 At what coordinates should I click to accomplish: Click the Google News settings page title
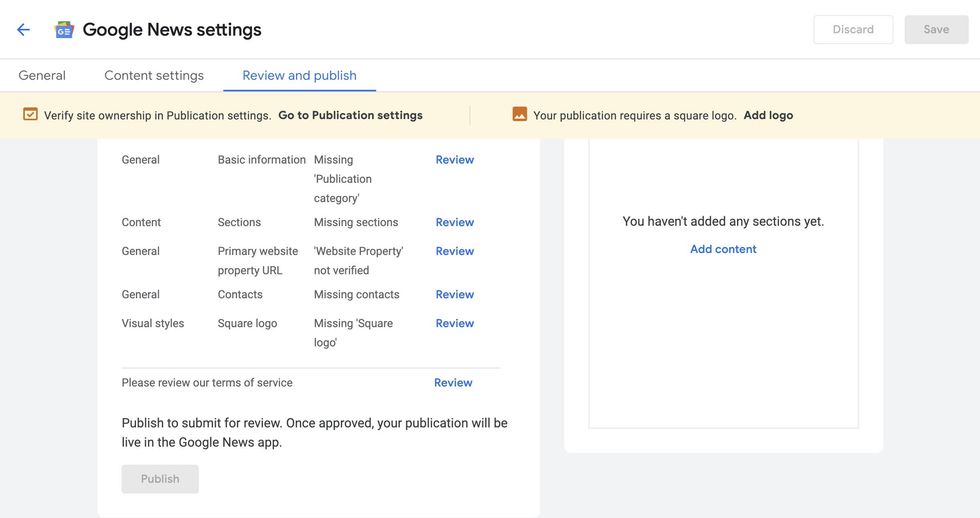click(172, 30)
